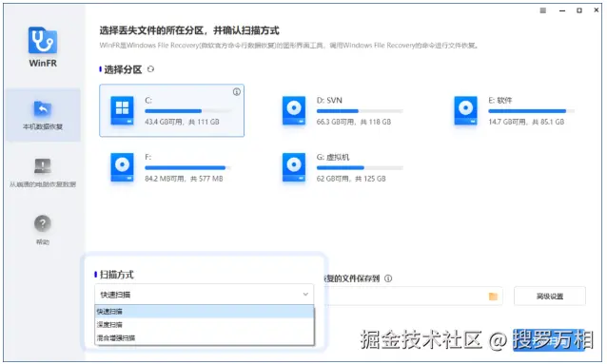Click the 从崩溃的电脑恢复数据 sidebar label
Image resolution: width=607 pixels, height=364 pixels.
point(43,184)
